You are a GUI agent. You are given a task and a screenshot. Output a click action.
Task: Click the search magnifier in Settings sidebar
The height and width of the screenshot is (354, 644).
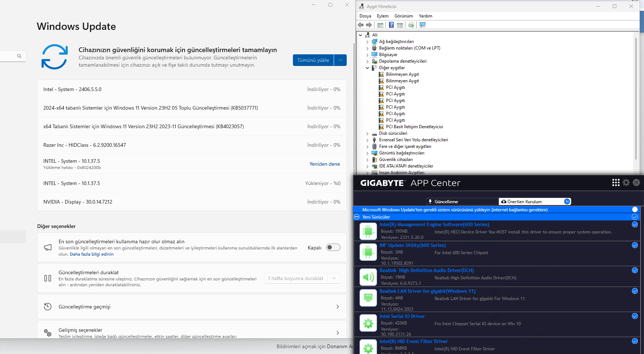(19, 56)
